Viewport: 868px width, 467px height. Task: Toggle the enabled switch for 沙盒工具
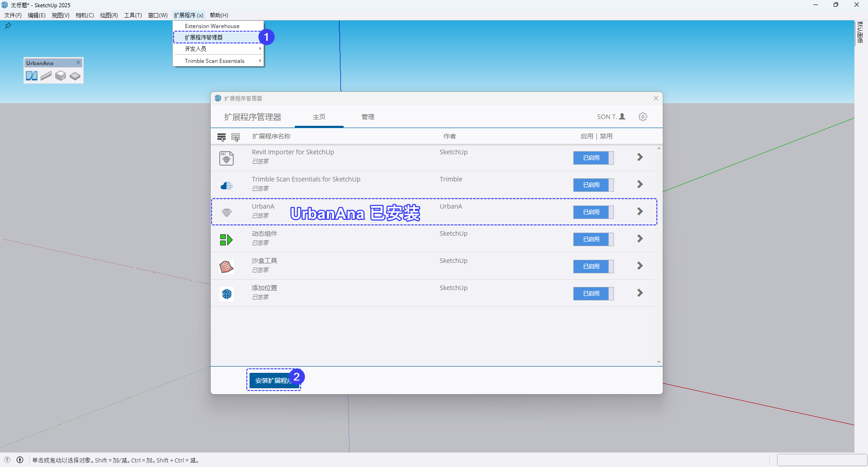point(594,267)
